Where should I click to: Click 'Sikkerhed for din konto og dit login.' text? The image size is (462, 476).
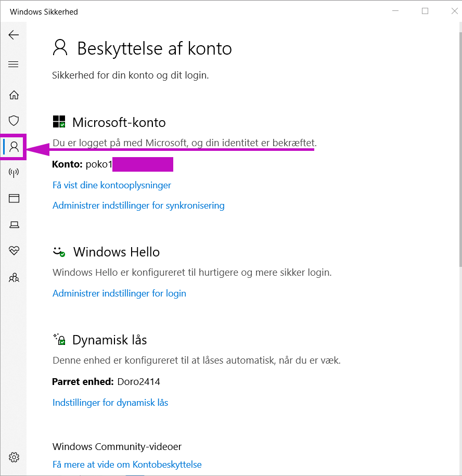coord(131,75)
